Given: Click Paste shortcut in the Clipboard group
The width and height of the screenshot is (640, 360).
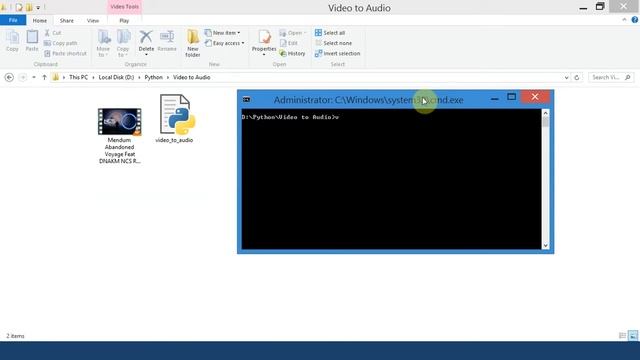Looking at the screenshot, I should click(65, 53).
